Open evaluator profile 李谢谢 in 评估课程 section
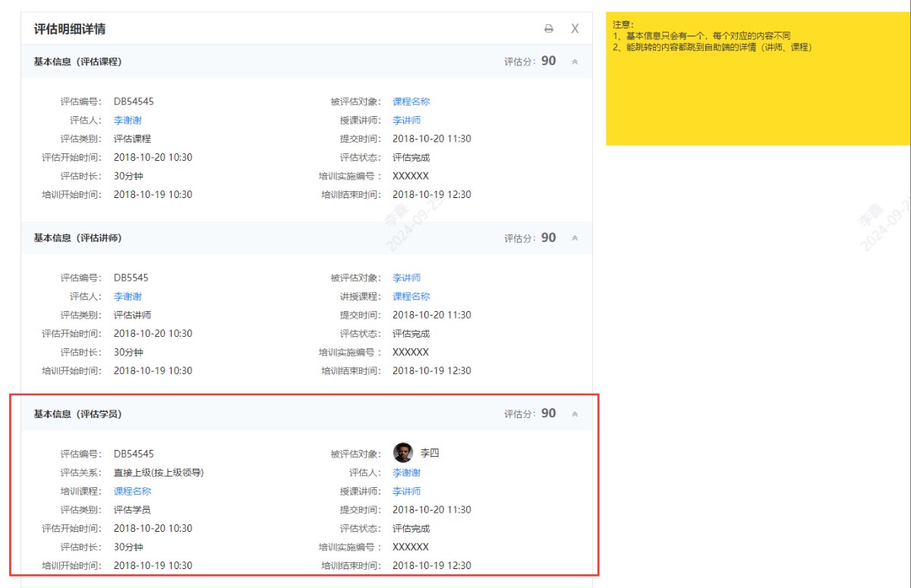The height and width of the screenshot is (588, 911). pyautogui.click(x=127, y=119)
